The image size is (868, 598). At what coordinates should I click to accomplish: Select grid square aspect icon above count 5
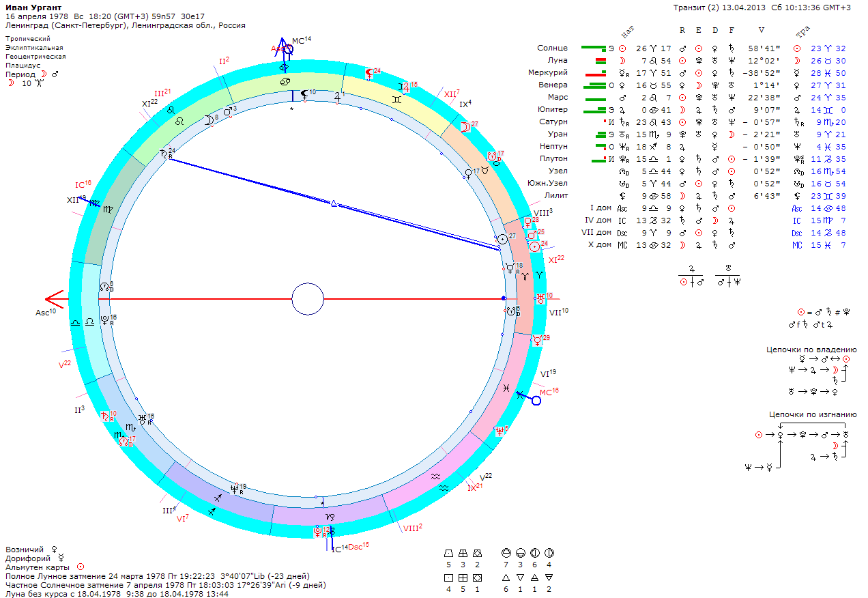(x=463, y=577)
